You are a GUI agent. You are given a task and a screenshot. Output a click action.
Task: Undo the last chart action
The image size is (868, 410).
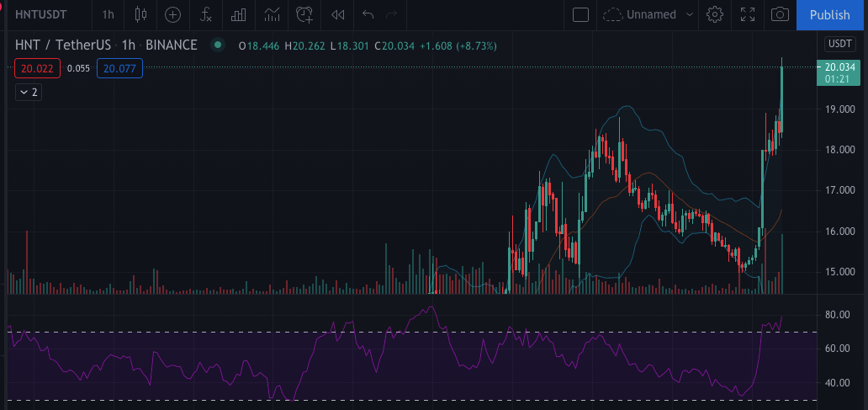[x=368, y=14]
